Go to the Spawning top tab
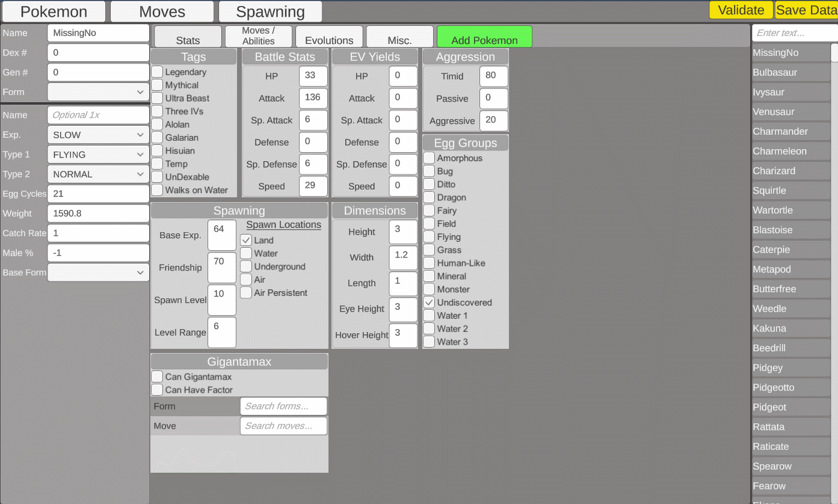Screen dimensions: 838x504 [x=270, y=11]
